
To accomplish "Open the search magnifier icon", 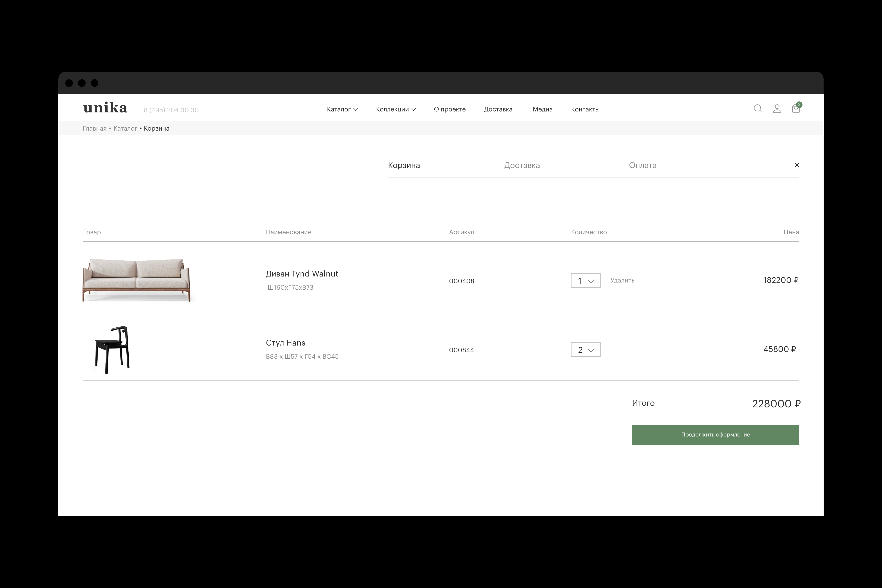I will pyautogui.click(x=758, y=109).
